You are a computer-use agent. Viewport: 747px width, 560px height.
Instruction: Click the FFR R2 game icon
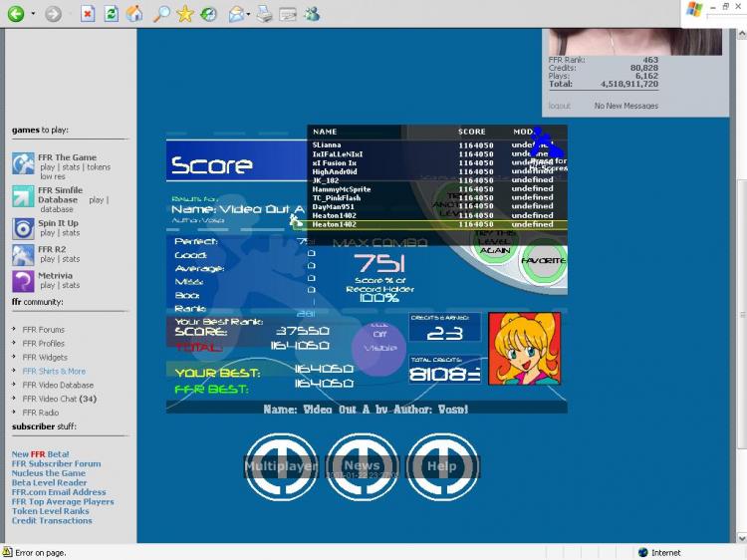[23, 255]
